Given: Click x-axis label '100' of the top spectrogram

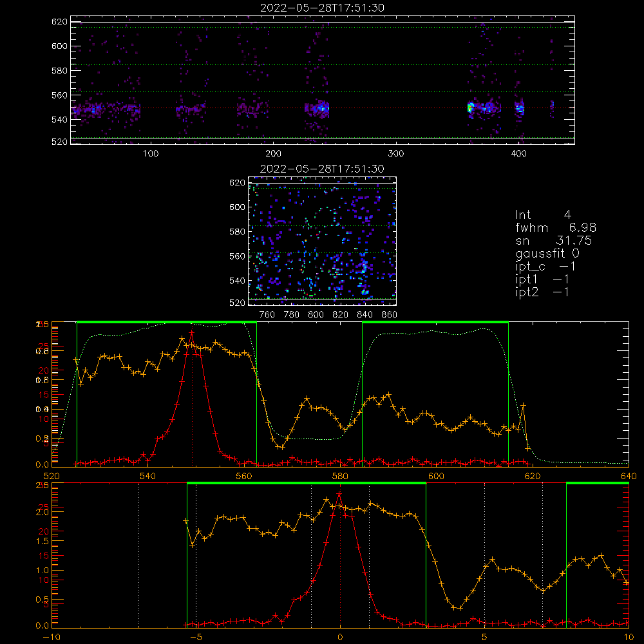Looking at the screenshot, I should [151, 154].
